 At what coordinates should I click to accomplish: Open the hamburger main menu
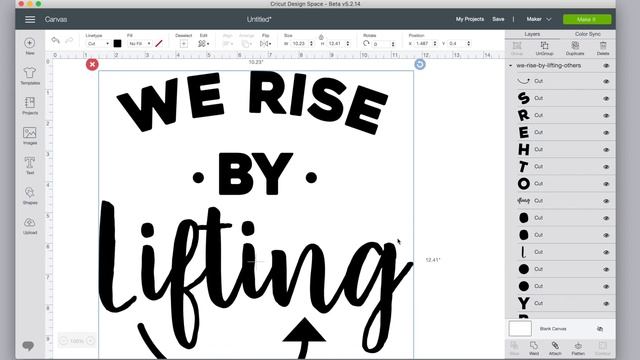(x=30, y=20)
